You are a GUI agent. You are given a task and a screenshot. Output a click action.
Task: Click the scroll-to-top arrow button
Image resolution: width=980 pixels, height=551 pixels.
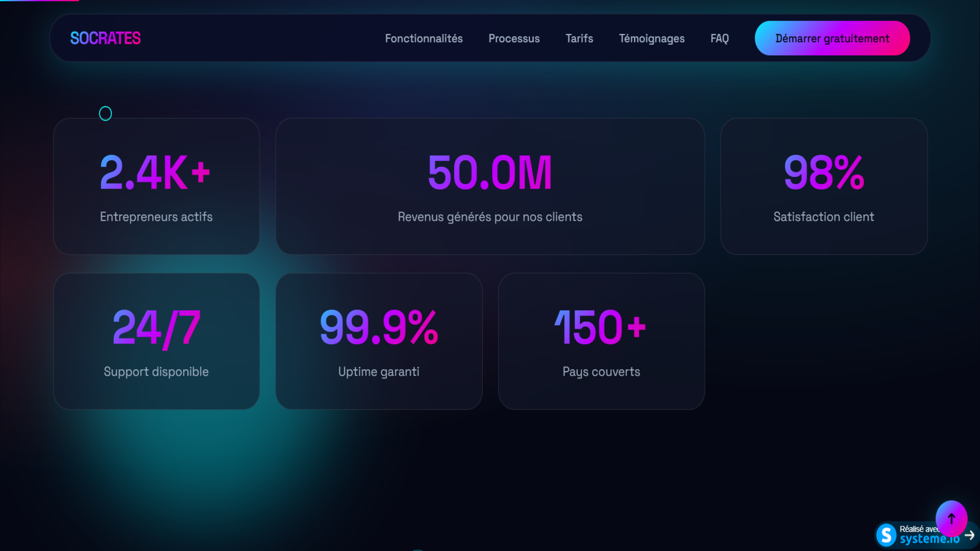(x=951, y=518)
